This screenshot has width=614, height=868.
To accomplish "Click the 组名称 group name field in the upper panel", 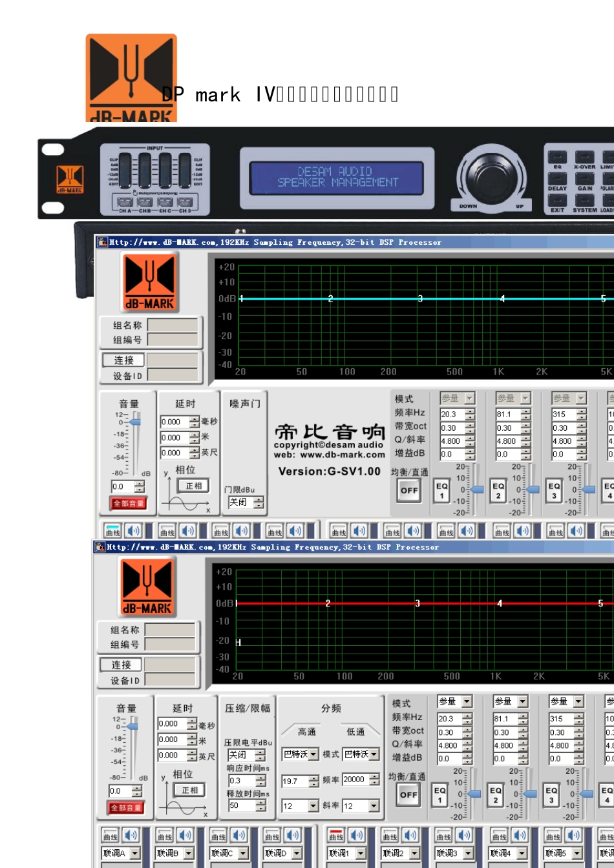I will tap(173, 325).
